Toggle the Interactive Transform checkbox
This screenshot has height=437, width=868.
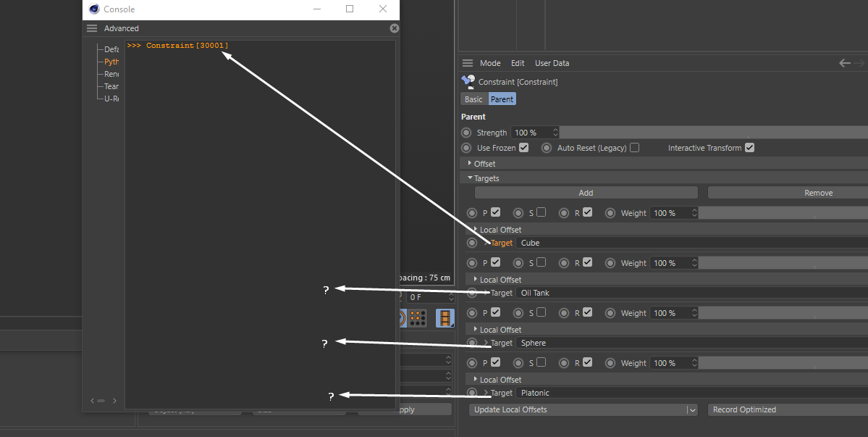(749, 147)
